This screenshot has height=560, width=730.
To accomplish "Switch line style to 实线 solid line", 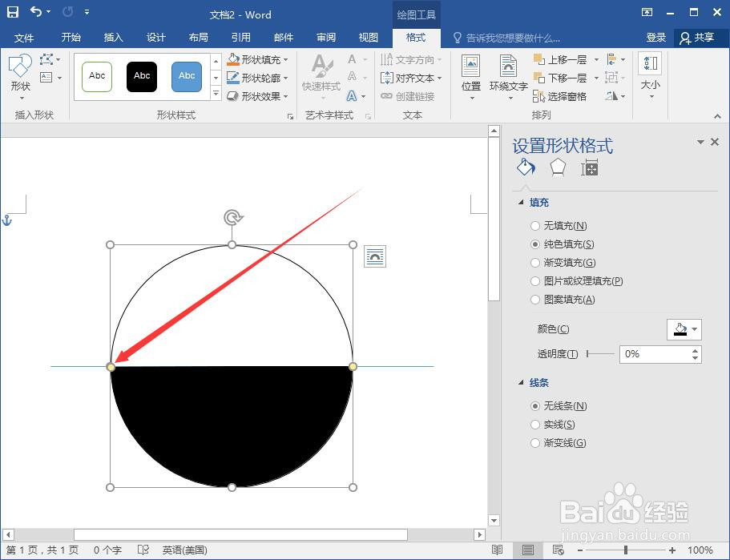I will [535, 425].
